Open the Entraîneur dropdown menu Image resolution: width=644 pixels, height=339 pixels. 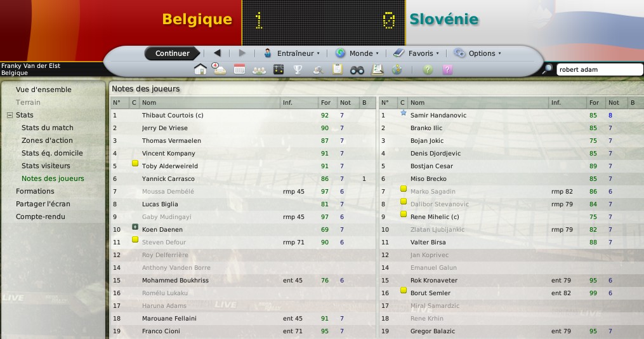click(291, 53)
